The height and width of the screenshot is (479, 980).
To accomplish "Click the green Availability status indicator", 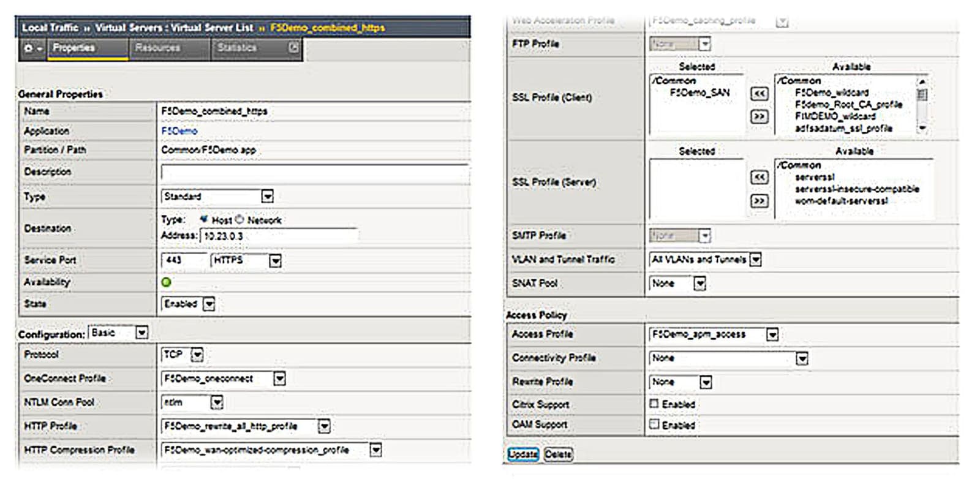I will (x=166, y=282).
